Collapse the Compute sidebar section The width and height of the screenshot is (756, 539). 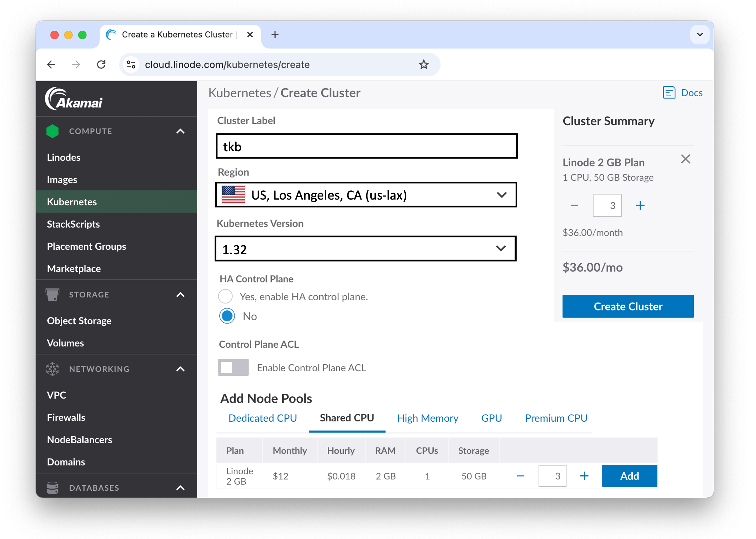180,131
